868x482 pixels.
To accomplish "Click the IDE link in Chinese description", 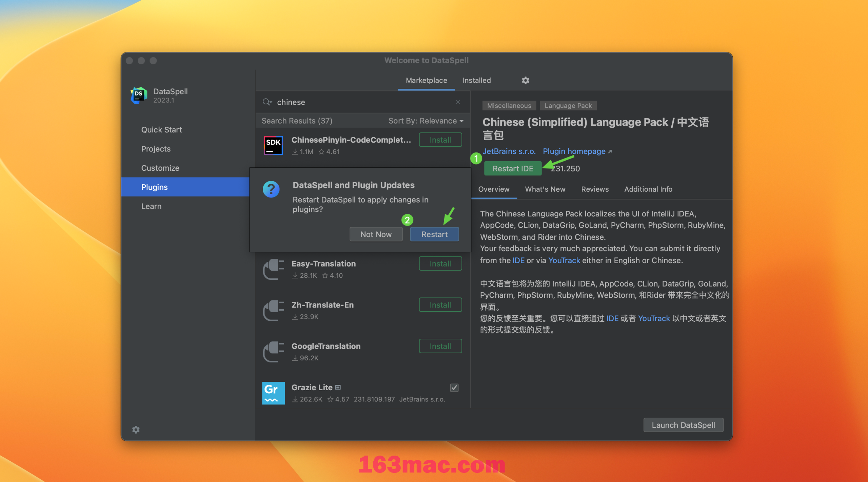I will 612,318.
